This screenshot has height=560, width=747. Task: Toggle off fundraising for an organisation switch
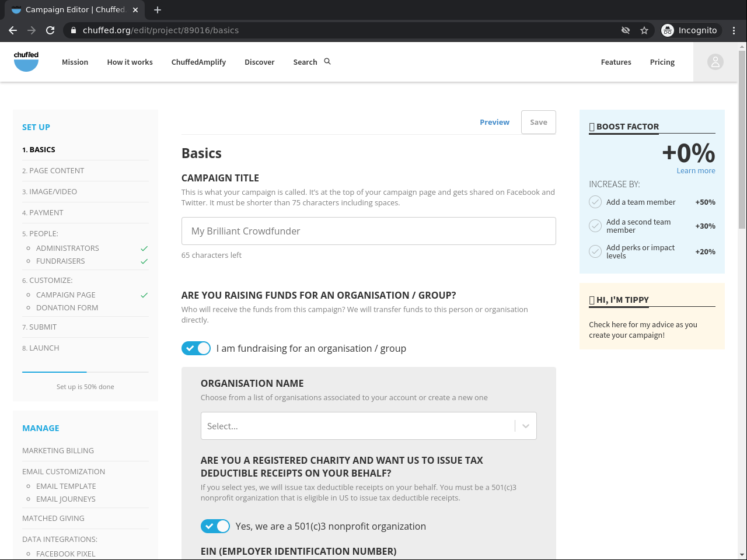click(196, 348)
